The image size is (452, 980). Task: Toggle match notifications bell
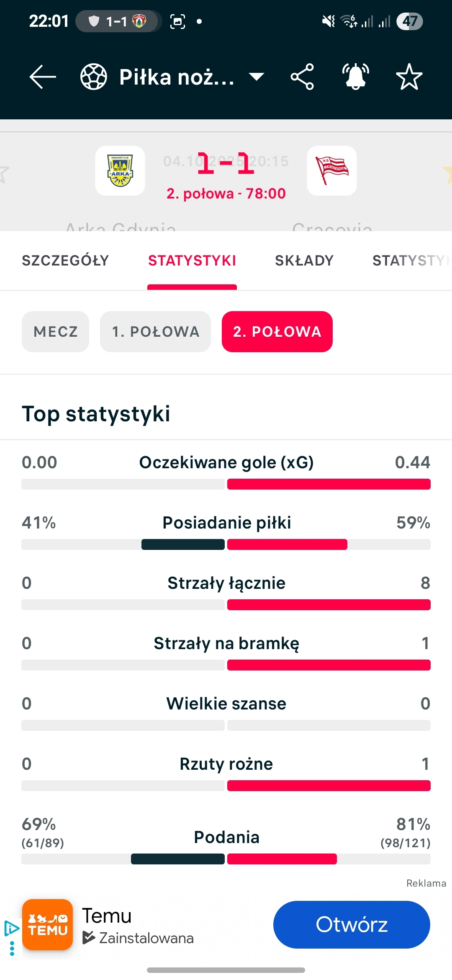[x=355, y=77]
